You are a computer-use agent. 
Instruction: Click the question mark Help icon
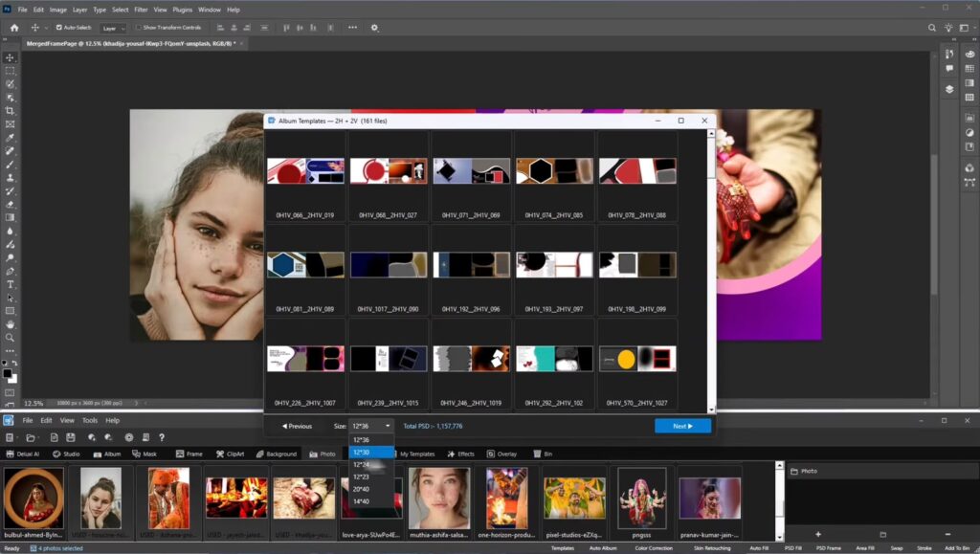(x=161, y=437)
